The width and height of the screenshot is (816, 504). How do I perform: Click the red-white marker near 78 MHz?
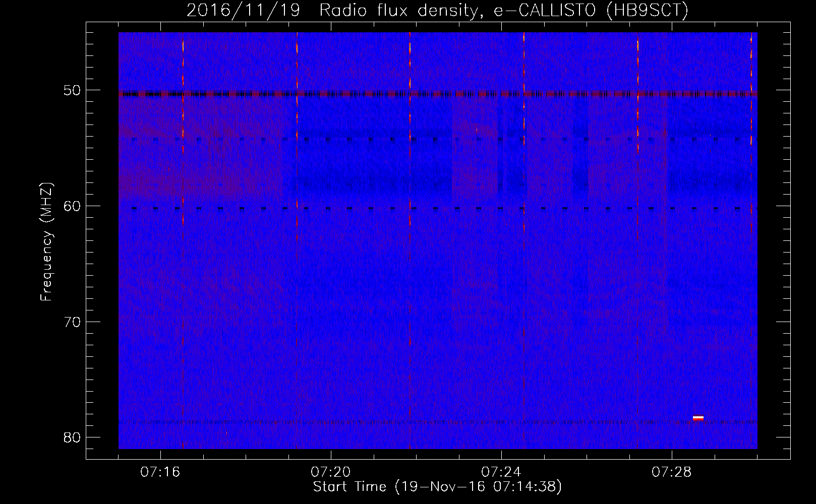(698, 418)
